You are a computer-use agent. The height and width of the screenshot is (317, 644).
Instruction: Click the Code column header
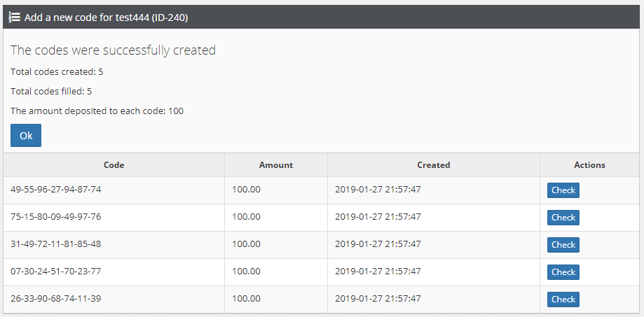point(114,165)
